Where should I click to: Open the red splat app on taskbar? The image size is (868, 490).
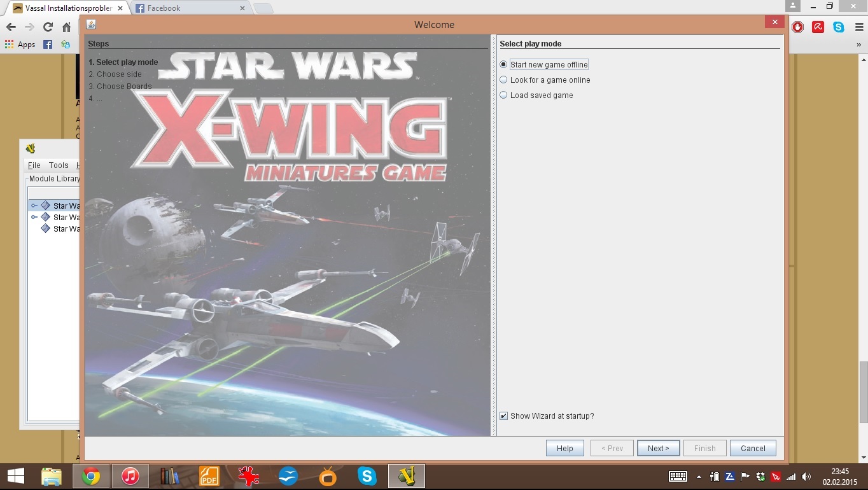[248, 476]
